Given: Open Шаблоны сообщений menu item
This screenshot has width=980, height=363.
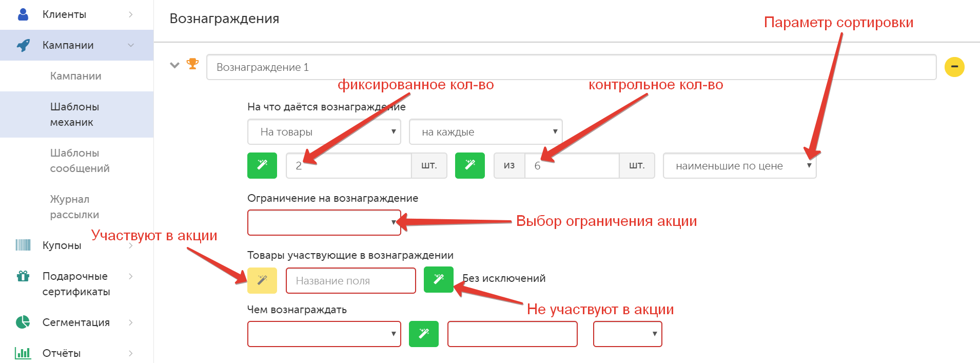Looking at the screenshot, I should click(77, 161).
